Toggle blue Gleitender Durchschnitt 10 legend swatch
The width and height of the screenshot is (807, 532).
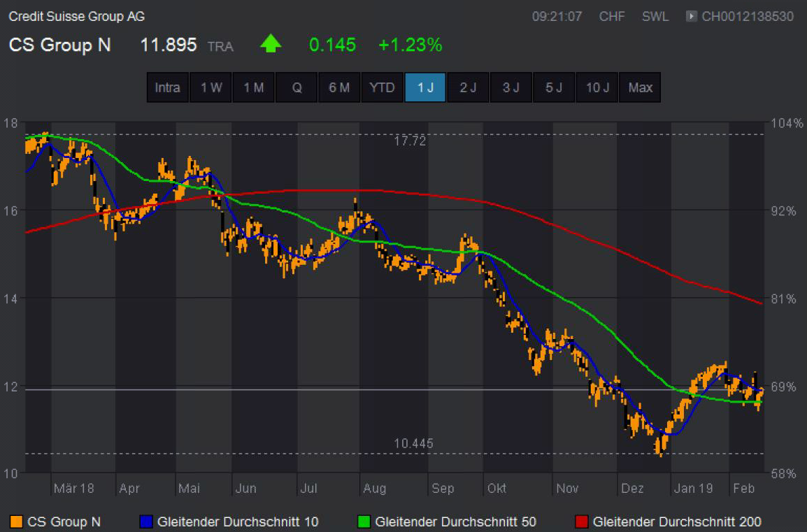pos(145,522)
